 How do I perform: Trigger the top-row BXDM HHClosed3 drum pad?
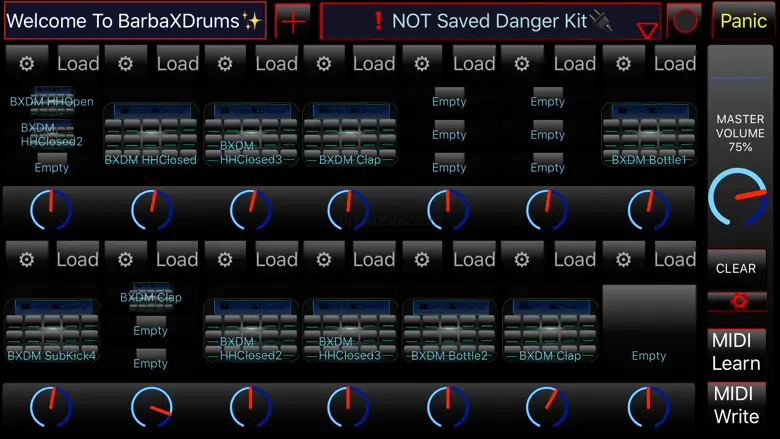251,135
